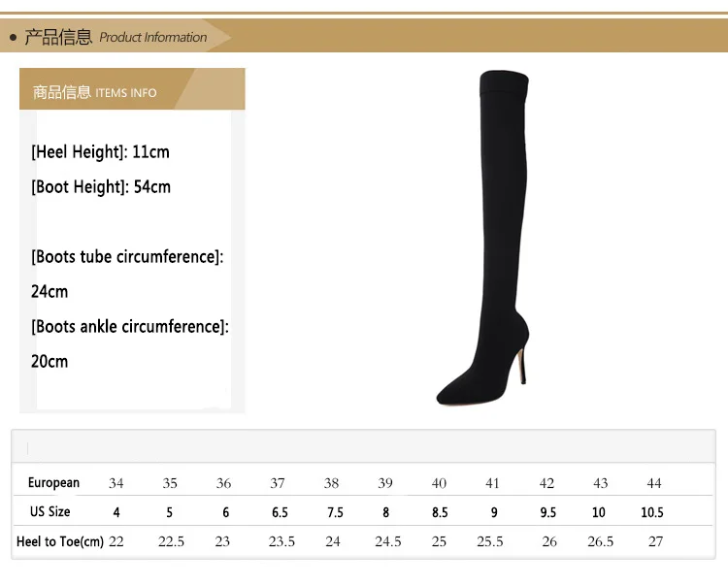728x586 pixels.
Task: Click the black over-knee boot image
Action: coord(482,238)
